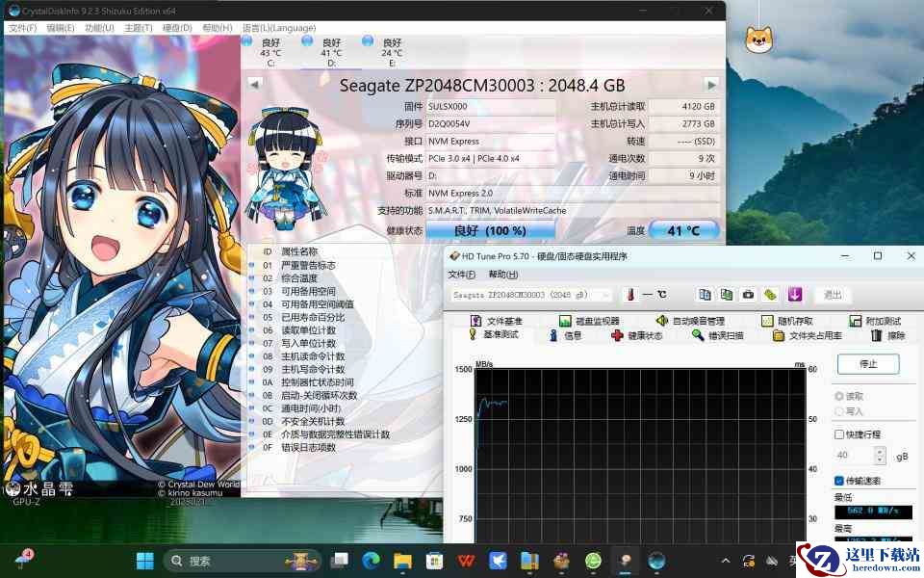Open the 文件基准 tab in HD Tune
The image size is (924, 578).
[x=497, y=321]
